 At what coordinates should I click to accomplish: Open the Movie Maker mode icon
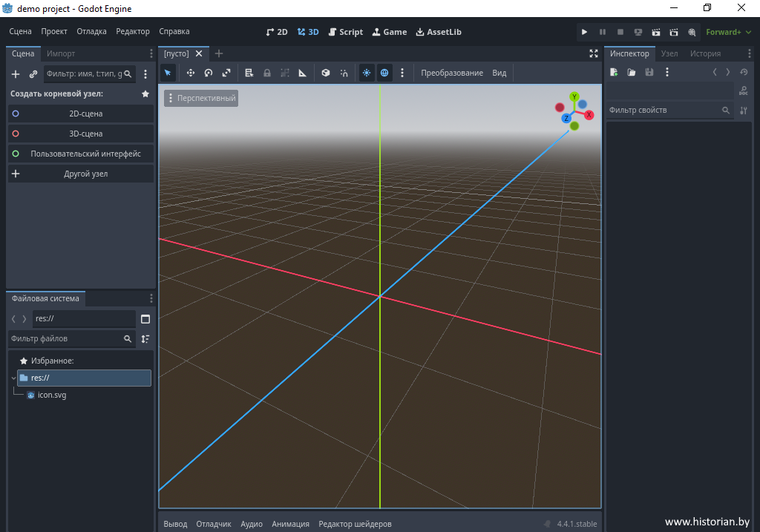pyautogui.click(x=692, y=32)
